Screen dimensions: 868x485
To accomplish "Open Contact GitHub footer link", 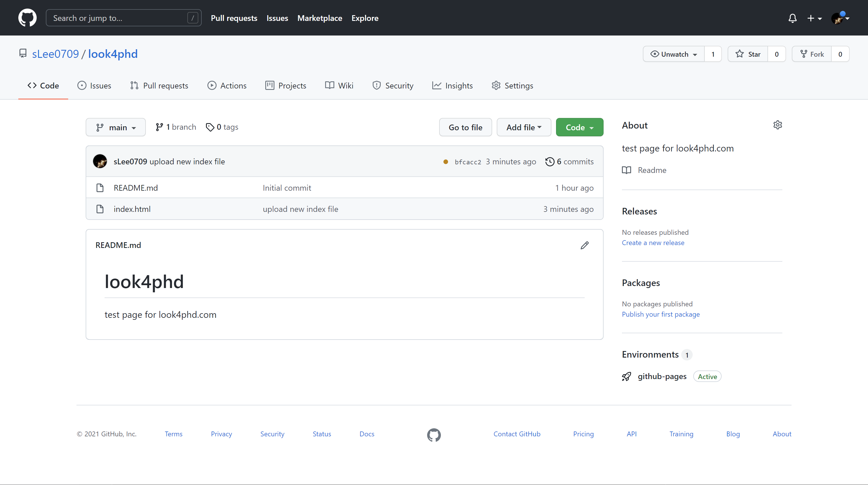I will [517, 434].
